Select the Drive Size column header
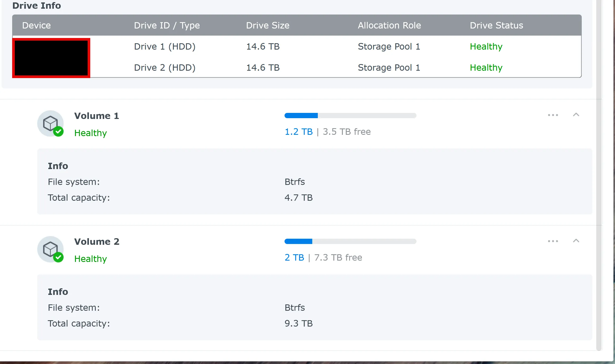The height and width of the screenshot is (364, 615). tap(267, 25)
